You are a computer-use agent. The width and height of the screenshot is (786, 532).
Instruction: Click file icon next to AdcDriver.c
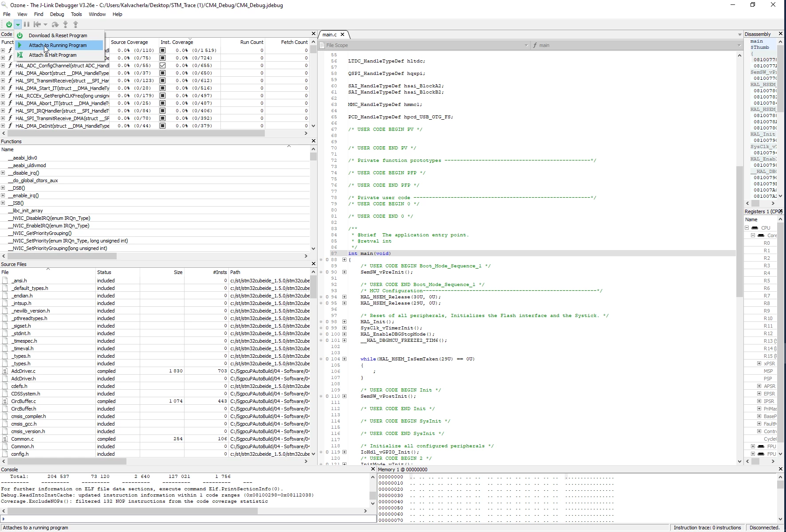(x=5, y=371)
